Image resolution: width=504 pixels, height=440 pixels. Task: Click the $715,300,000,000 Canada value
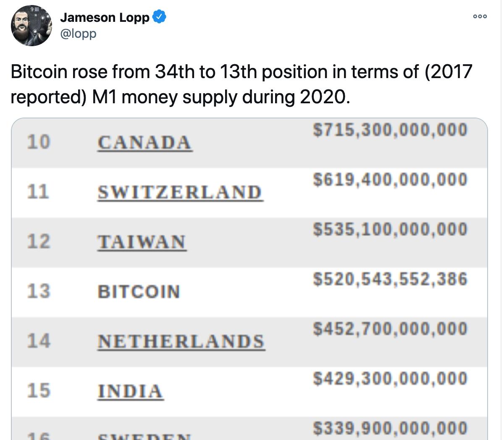(x=390, y=129)
